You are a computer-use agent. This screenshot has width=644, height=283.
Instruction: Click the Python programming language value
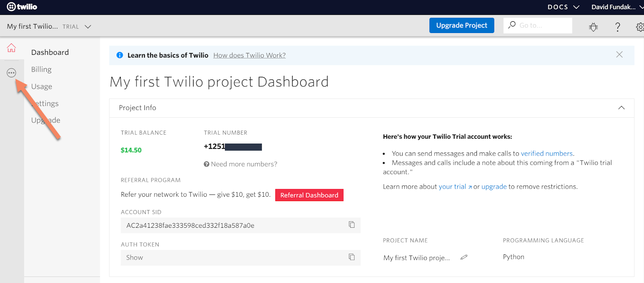(514, 257)
